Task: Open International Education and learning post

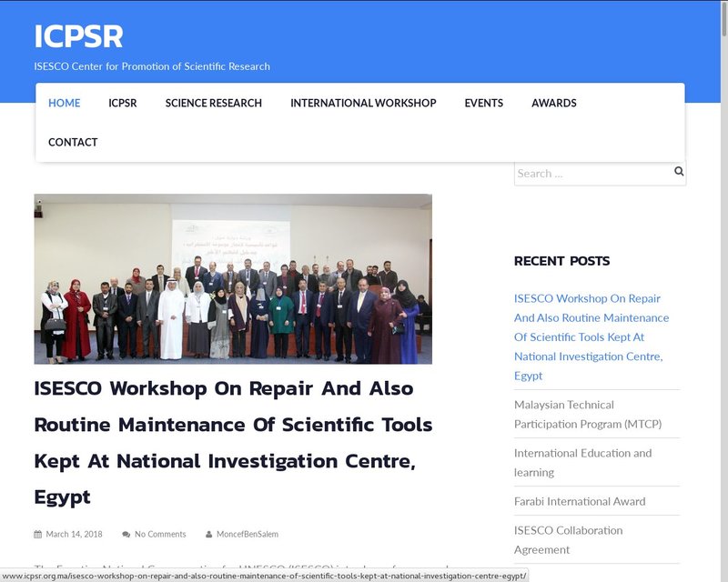Action: coord(582,463)
